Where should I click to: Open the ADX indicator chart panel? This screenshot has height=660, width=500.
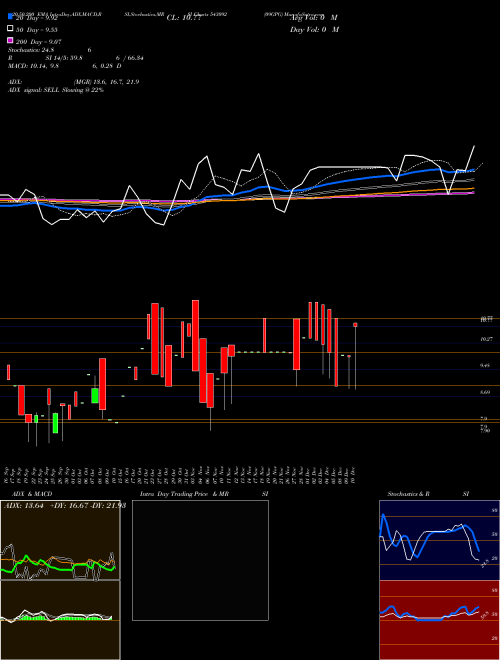pos(60,540)
